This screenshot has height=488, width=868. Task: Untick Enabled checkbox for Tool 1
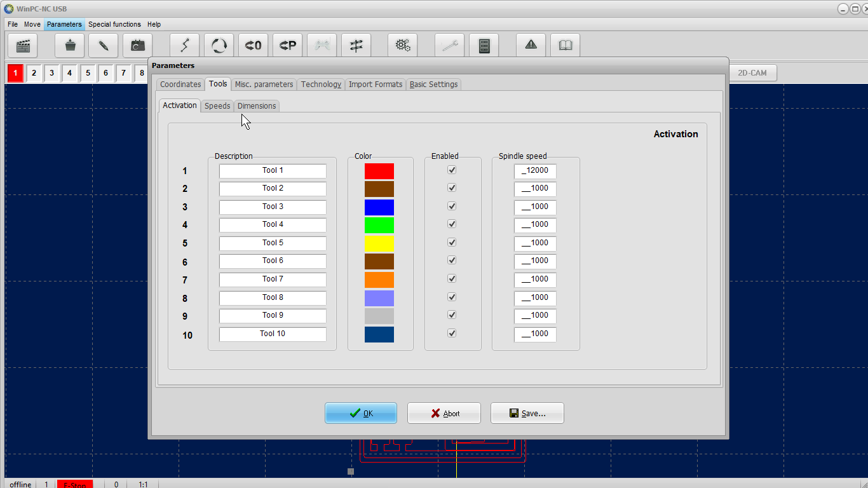click(452, 170)
